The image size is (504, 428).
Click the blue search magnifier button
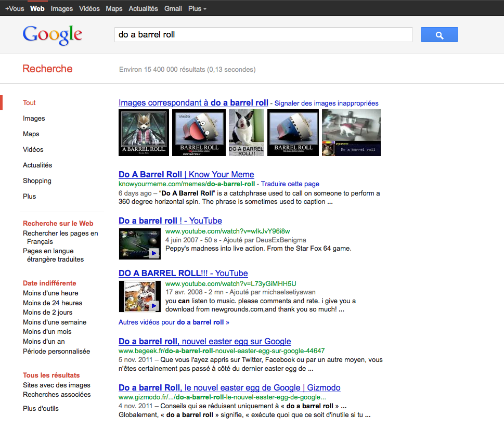click(439, 35)
